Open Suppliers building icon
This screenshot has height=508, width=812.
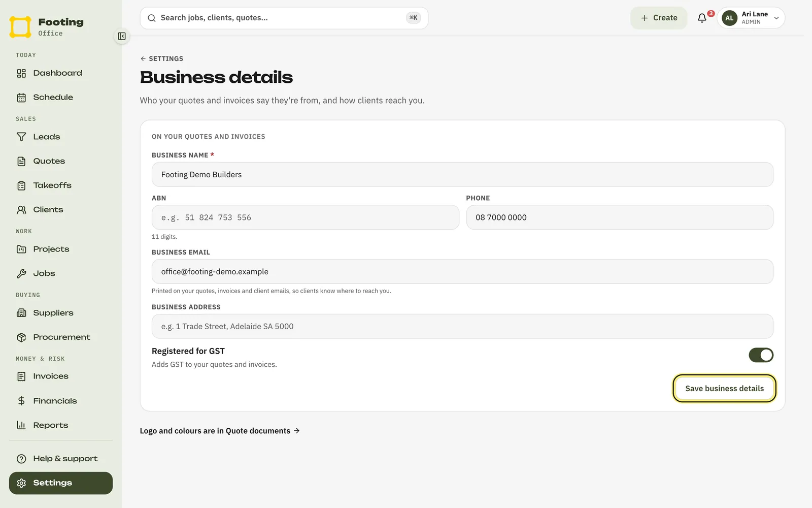coord(21,313)
